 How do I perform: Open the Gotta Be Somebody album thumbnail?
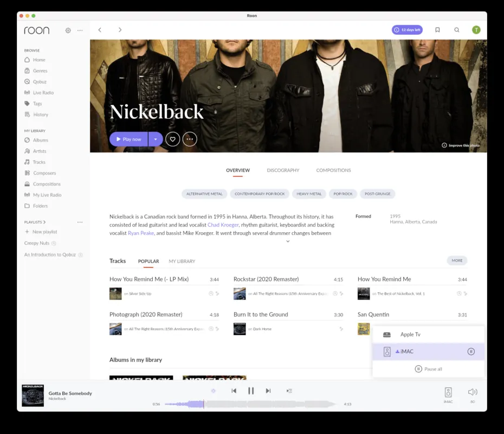33,395
